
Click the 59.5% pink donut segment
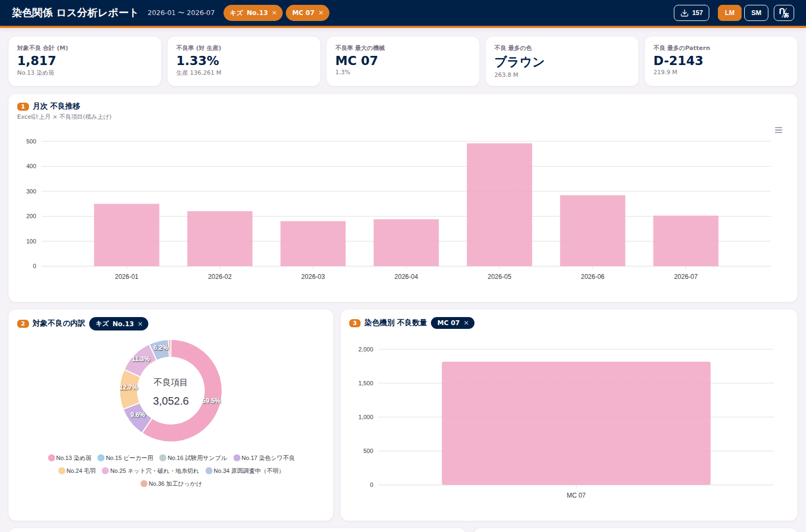212,400
